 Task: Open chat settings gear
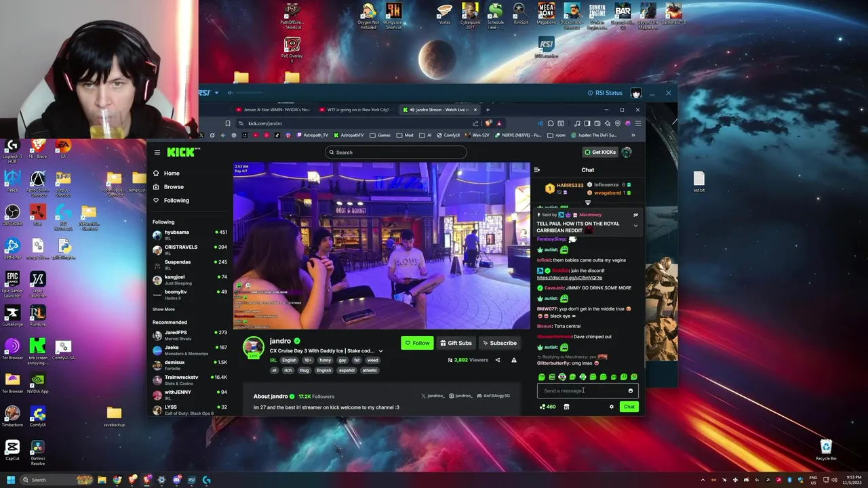611,407
